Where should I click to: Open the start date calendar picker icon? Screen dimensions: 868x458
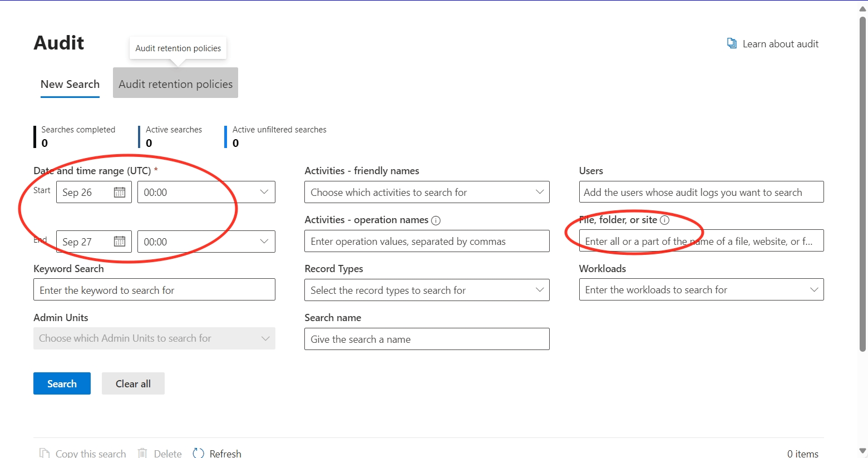pos(120,192)
